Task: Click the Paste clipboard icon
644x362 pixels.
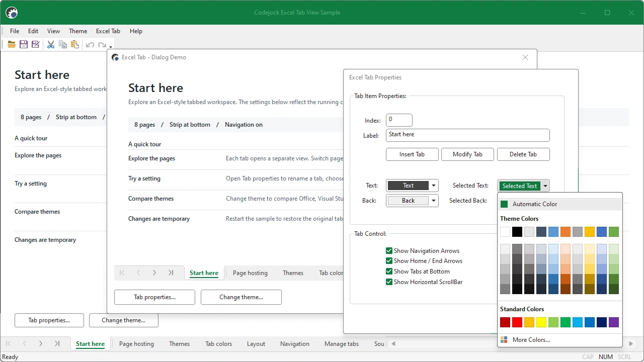Action: tap(75, 44)
